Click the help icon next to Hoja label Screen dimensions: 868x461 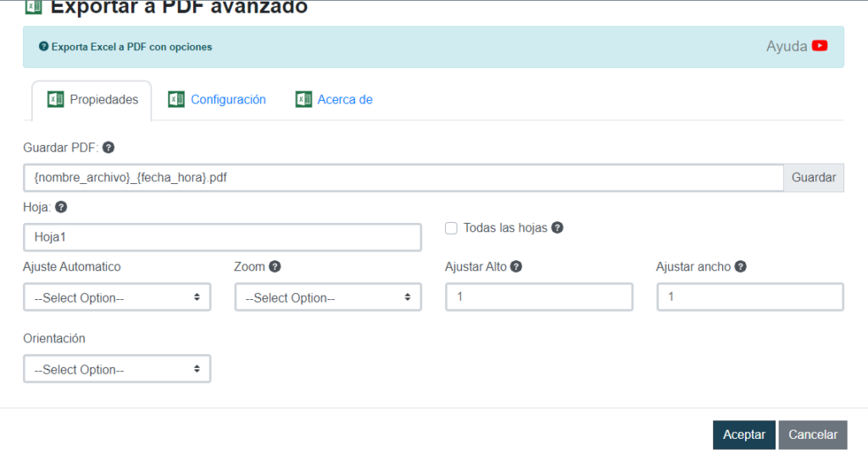point(61,207)
